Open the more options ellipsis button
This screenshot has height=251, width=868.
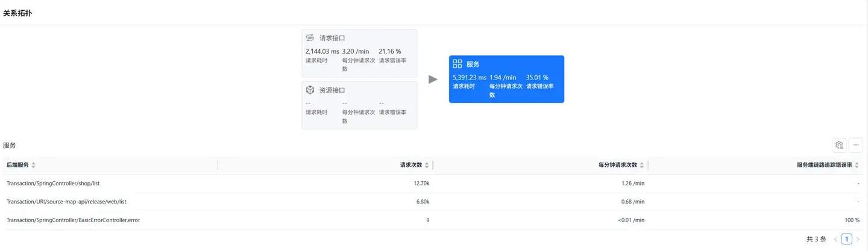click(855, 145)
